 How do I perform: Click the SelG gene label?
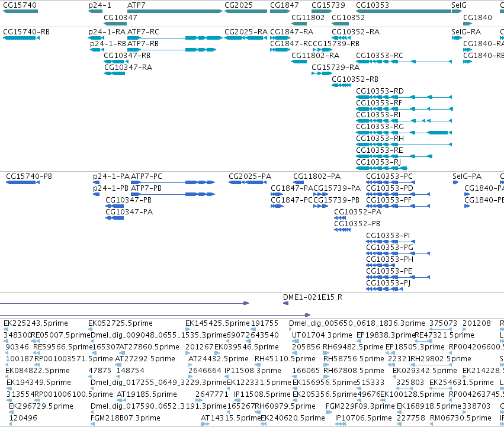click(458, 5)
